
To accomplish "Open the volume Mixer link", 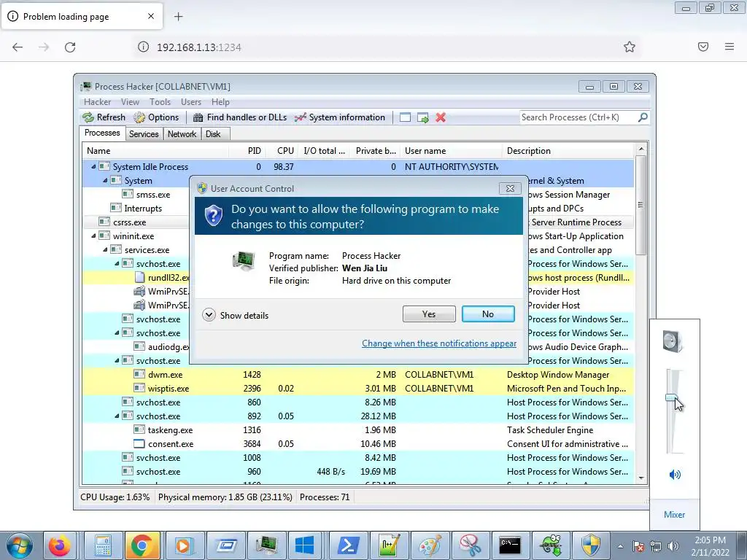I will coord(674,515).
